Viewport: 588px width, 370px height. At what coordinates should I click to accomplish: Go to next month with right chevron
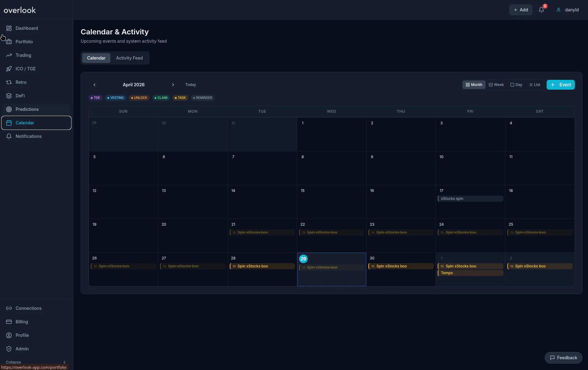tap(173, 85)
